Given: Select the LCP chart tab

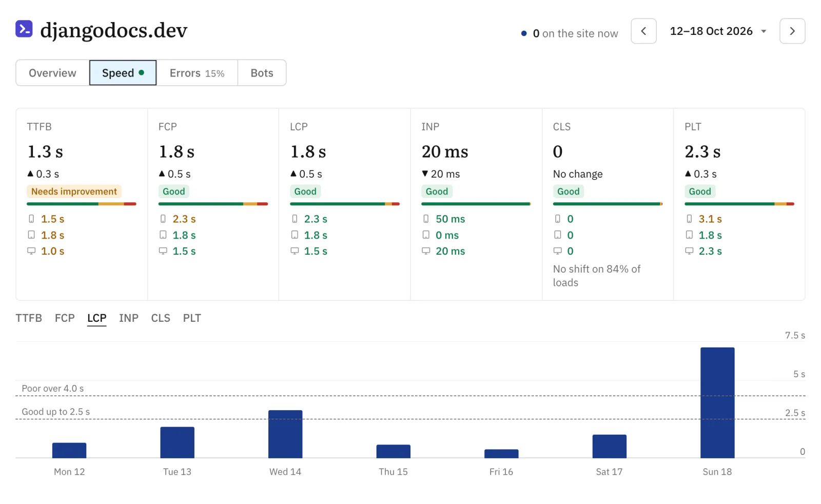Looking at the screenshot, I should coord(97,318).
